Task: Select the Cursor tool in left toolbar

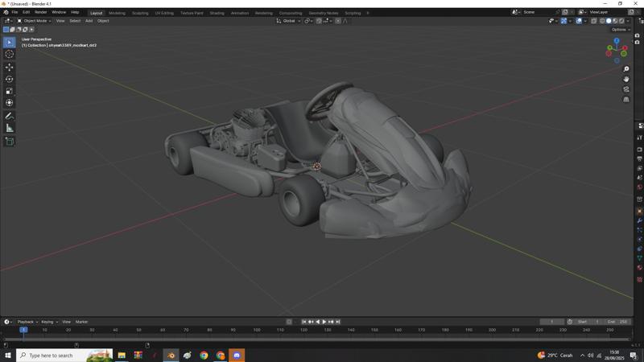Action: point(10,54)
